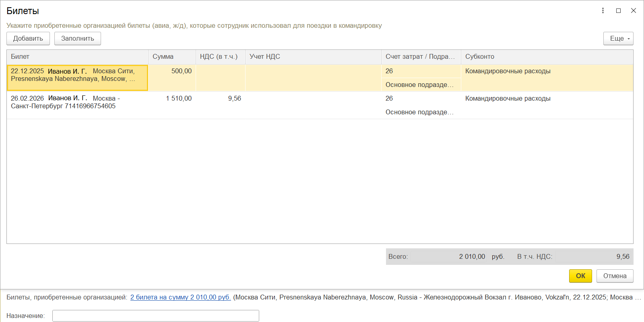644x322 pixels.
Task: Expand the Еще dropdown menu
Action: [x=618, y=39]
